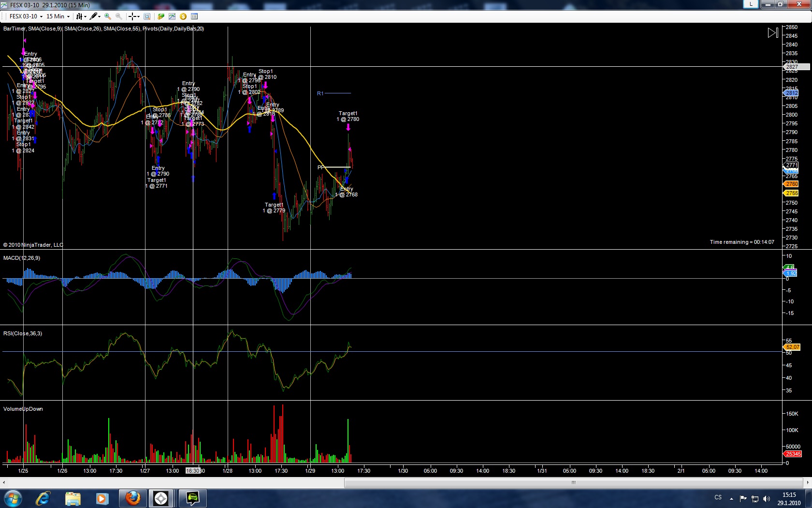Click the R1 pivot level label

(x=320, y=93)
